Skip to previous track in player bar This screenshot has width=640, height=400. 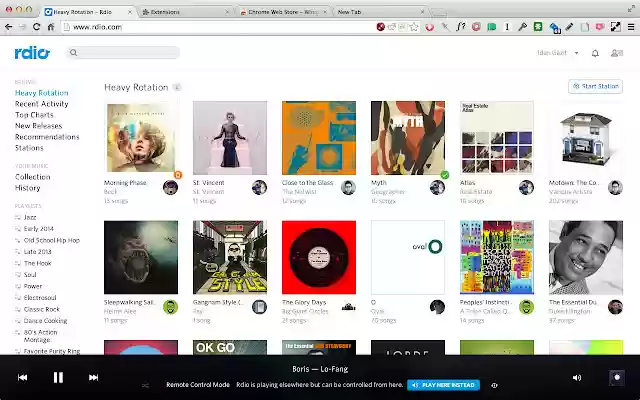pyautogui.click(x=22, y=378)
